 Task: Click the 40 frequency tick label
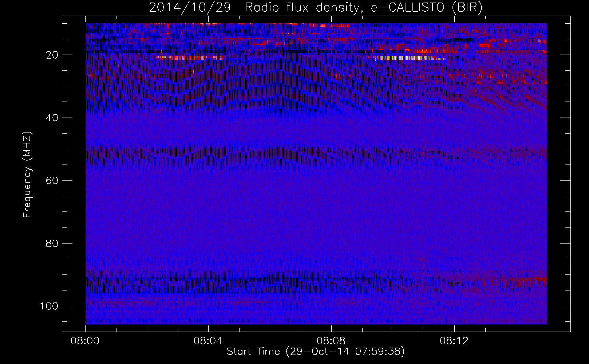tap(52, 118)
